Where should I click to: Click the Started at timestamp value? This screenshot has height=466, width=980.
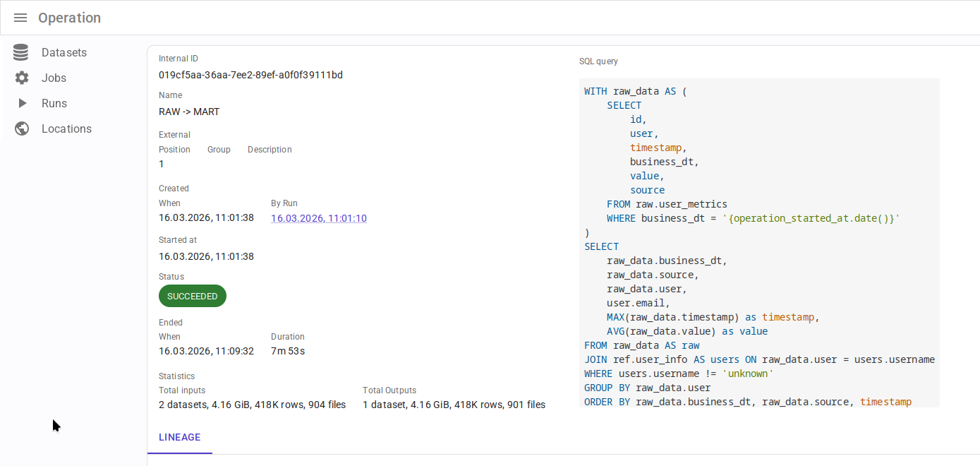(x=206, y=256)
